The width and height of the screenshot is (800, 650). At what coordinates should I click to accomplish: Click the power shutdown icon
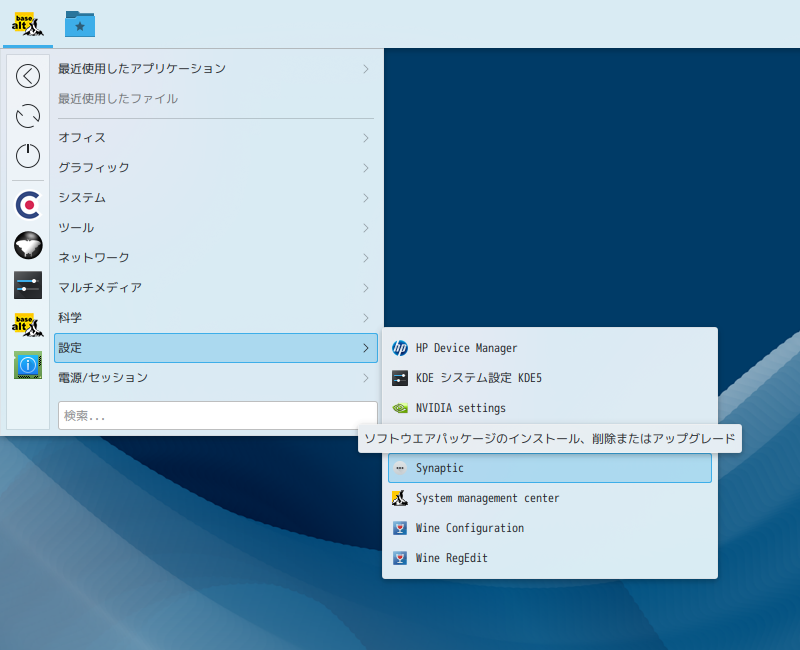[28, 156]
